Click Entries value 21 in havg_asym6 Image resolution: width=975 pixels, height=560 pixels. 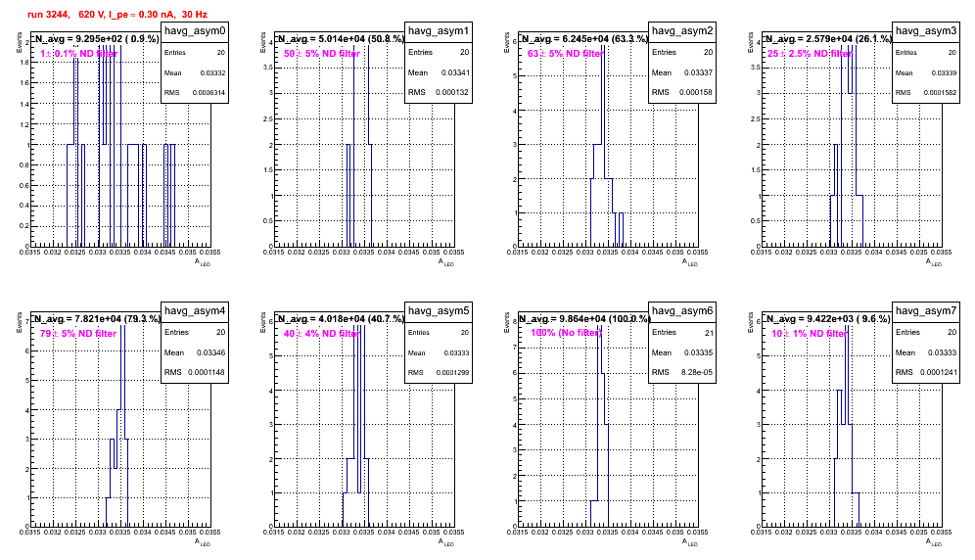(709, 333)
